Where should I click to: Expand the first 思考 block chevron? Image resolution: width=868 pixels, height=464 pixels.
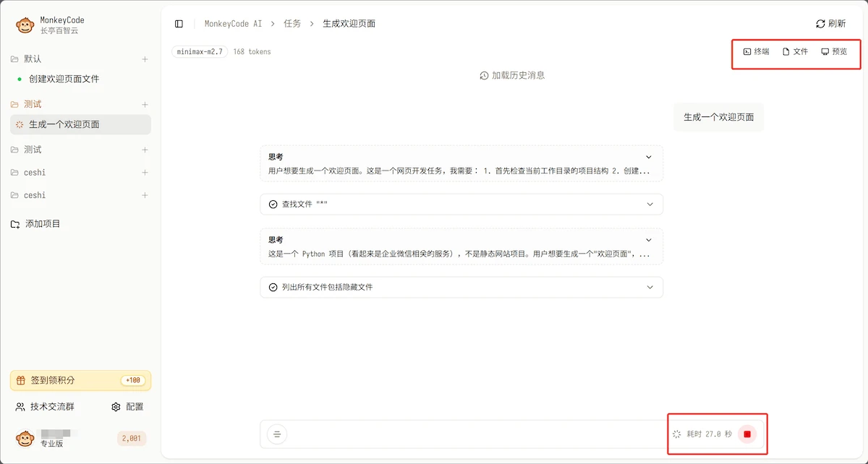tap(649, 157)
